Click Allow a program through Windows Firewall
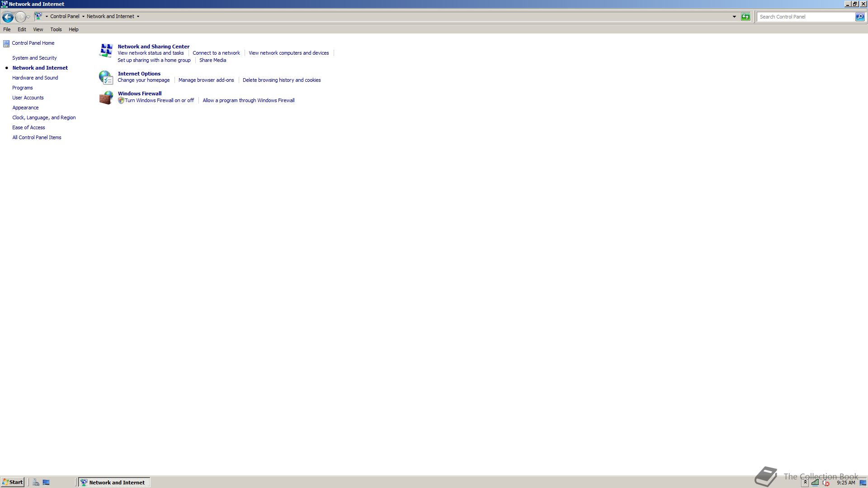The image size is (868, 488). 249,101
